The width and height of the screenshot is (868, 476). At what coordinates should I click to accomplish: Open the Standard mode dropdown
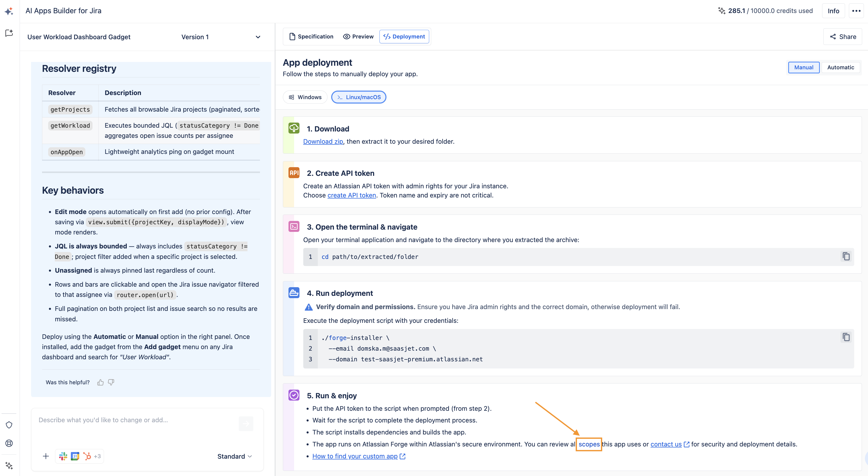[234, 456]
